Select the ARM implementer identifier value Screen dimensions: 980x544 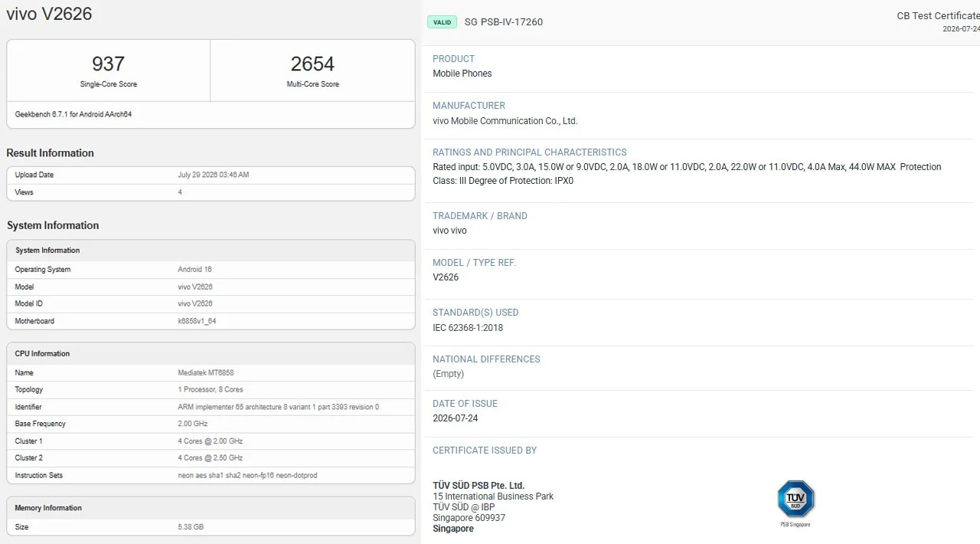278,407
